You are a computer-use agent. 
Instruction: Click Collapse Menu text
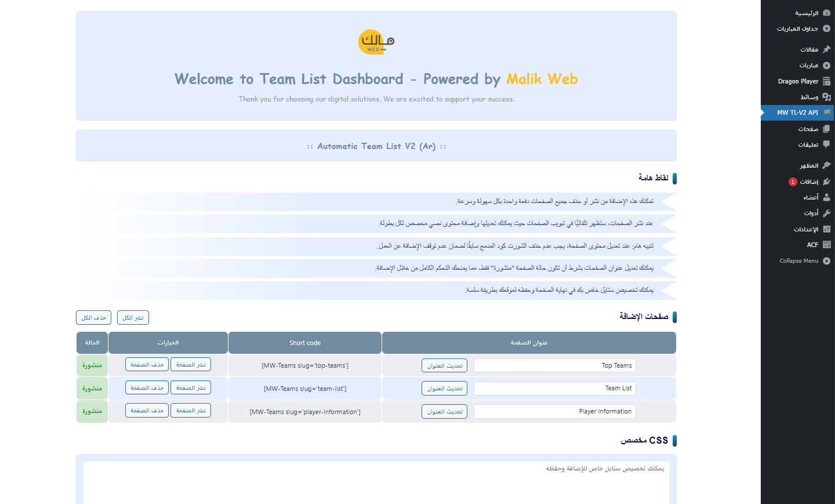tap(798, 261)
